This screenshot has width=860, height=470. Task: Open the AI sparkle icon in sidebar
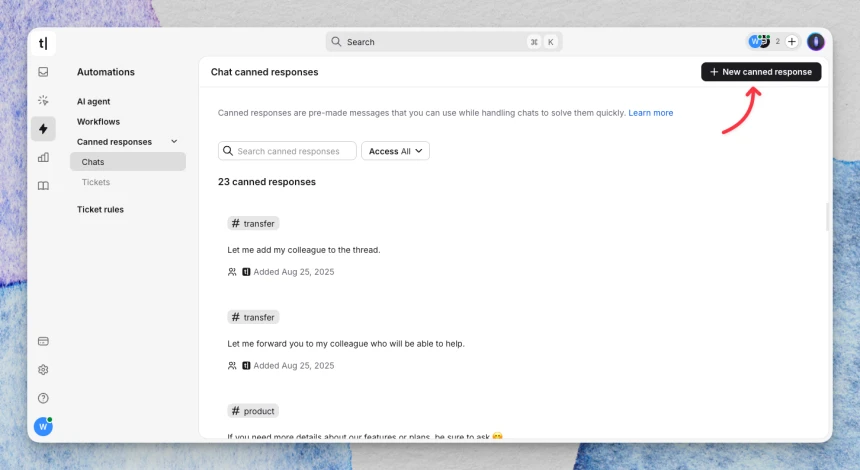(43, 100)
